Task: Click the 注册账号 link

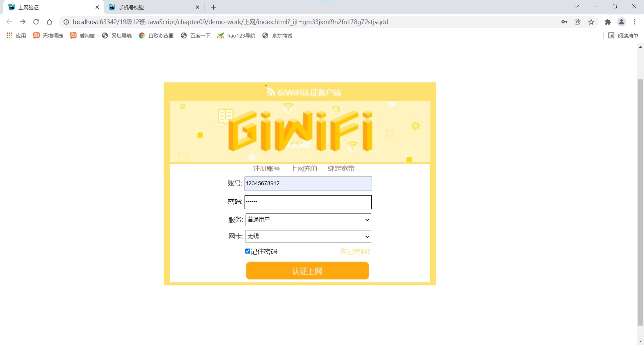Action: pos(266,168)
